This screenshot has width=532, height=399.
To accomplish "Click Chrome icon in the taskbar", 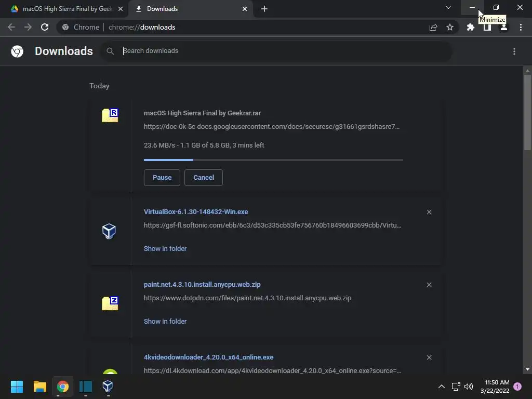I will 63,387.
